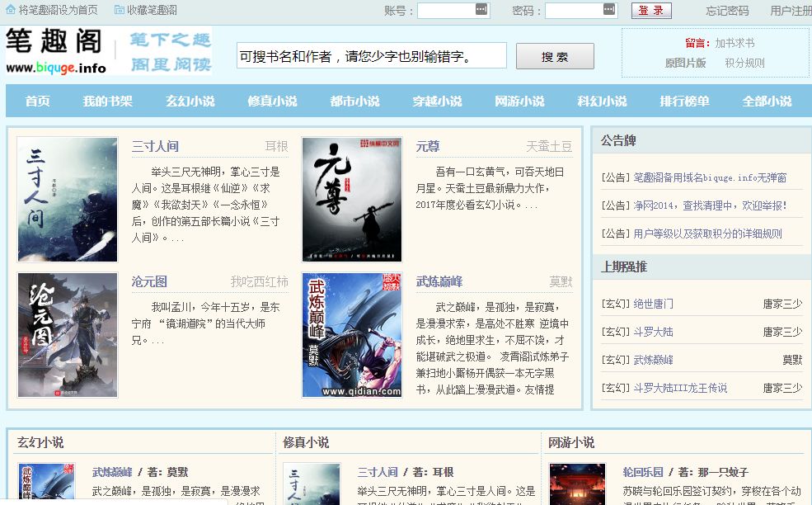
Task: Click the 登录 button
Action: [x=651, y=11]
